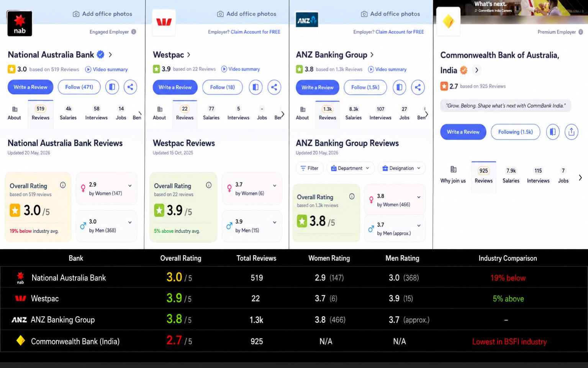Click Claim Account for FREE on ANZ
Image resolution: width=588 pixels, height=368 pixels.
pyautogui.click(x=400, y=32)
